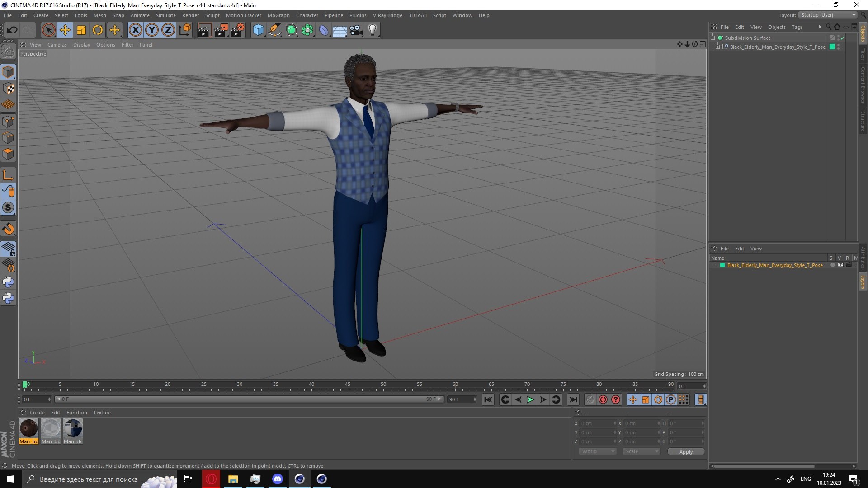This screenshot has height=488, width=868.
Task: Open the File menu
Action: pyautogui.click(x=8, y=15)
